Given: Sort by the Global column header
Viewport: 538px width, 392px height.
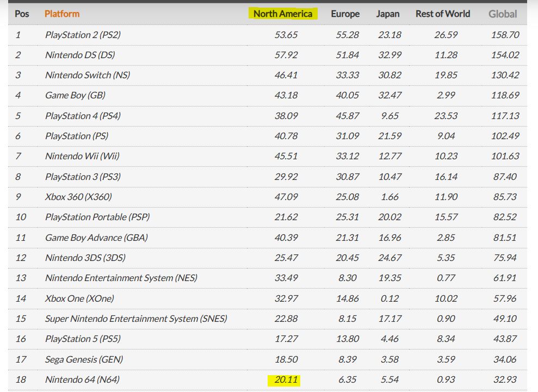Looking at the screenshot, I should (x=503, y=14).
